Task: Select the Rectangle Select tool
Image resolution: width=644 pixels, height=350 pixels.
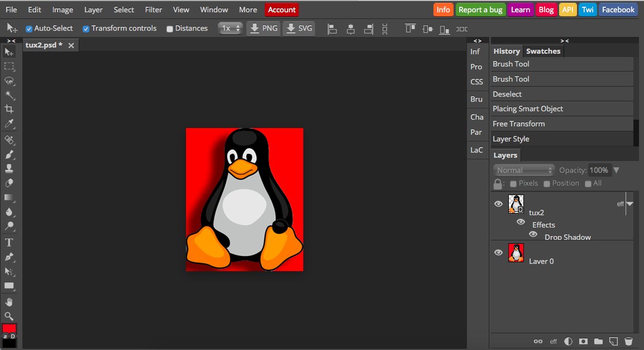Action: tap(9, 66)
